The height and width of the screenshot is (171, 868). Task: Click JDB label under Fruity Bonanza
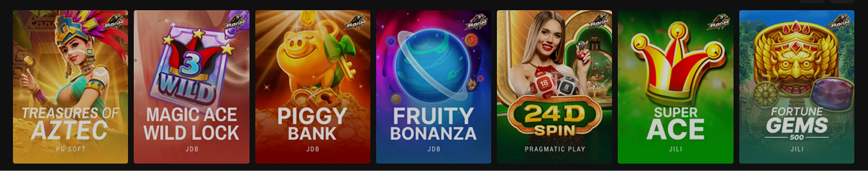(434, 149)
